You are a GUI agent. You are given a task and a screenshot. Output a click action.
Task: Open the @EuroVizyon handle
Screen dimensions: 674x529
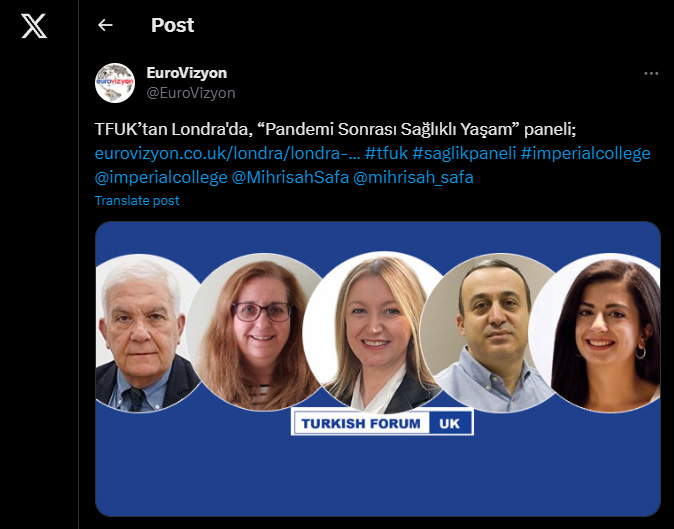coord(191,93)
